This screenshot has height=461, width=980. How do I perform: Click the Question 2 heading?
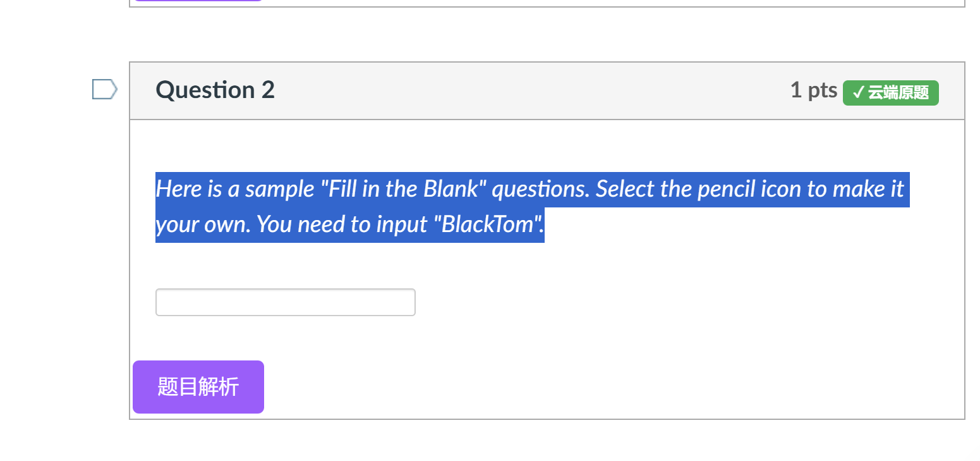pyautogui.click(x=215, y=90)
